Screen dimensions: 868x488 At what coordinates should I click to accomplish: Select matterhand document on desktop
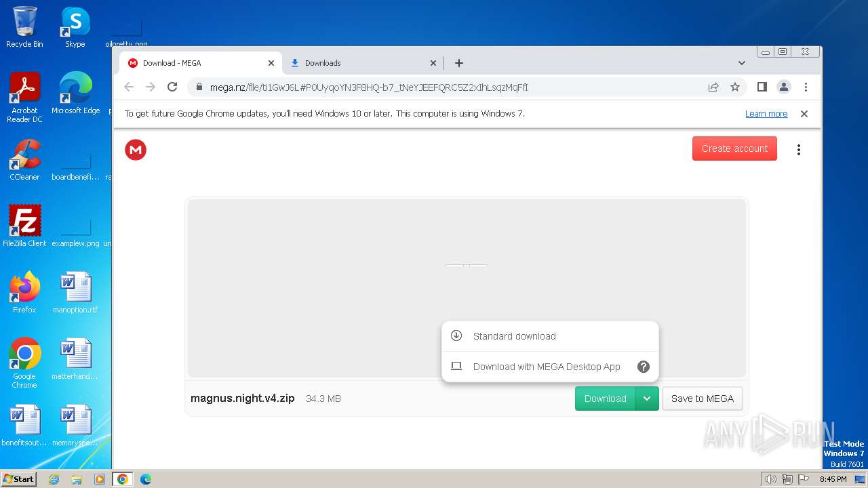[75, 359]
